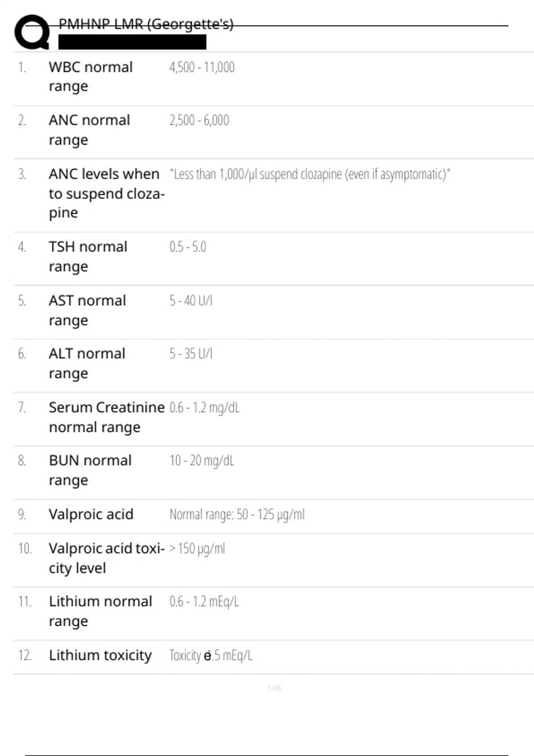Click "Valproic acid toxicity level" term
534x756 pixels.
(106, 558)
